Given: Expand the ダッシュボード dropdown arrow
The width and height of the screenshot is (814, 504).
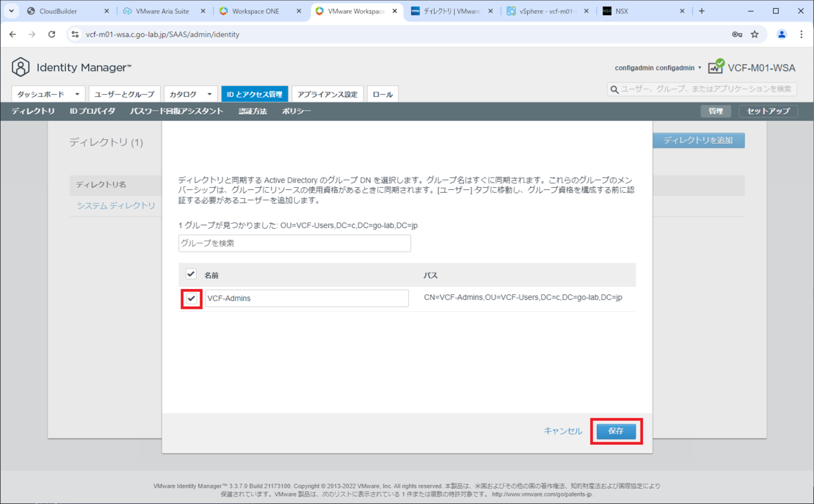Looking at the screenshot, I should pyautogui.click(x=77, y=94).
